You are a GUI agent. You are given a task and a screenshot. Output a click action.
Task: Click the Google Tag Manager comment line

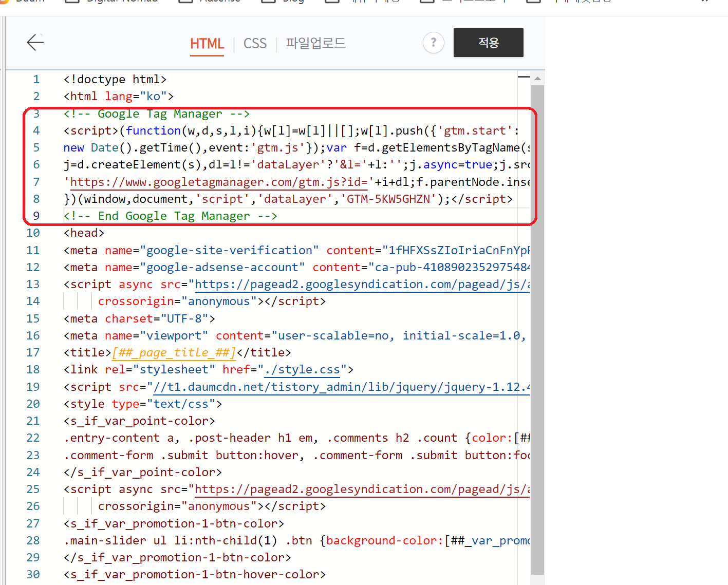[x=157, y=114]
